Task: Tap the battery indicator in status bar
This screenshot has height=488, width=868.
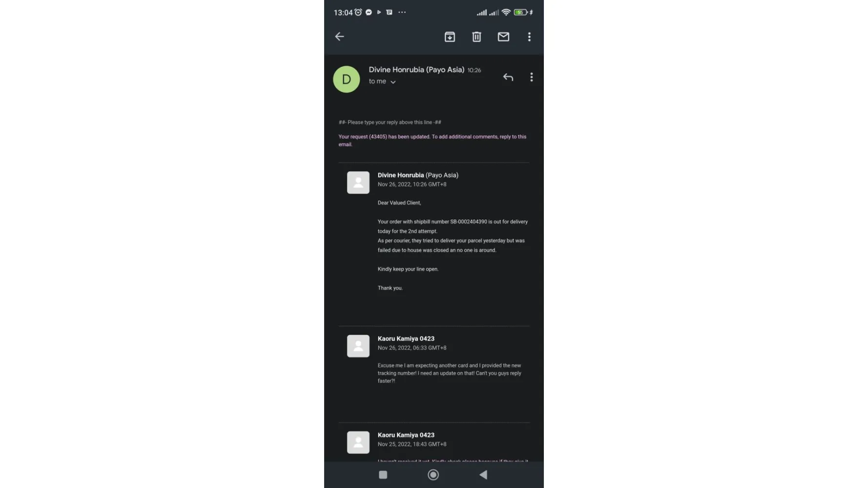Action: pyautogui.click(x=520, y=12)
